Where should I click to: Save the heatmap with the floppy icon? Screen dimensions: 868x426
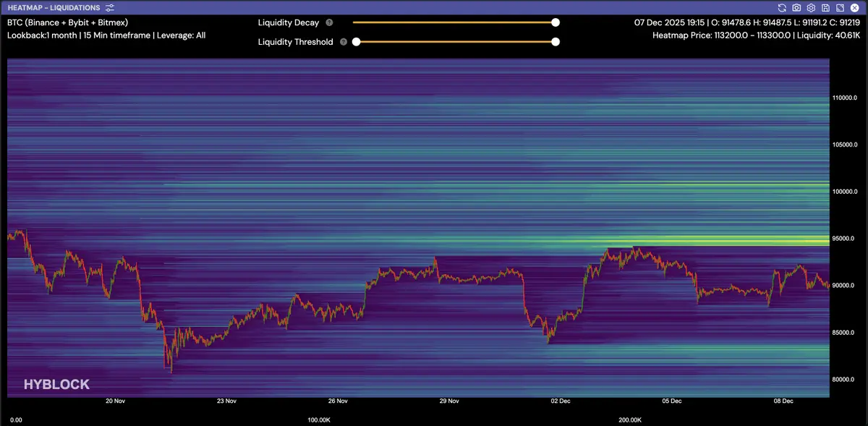click(825, 7)
